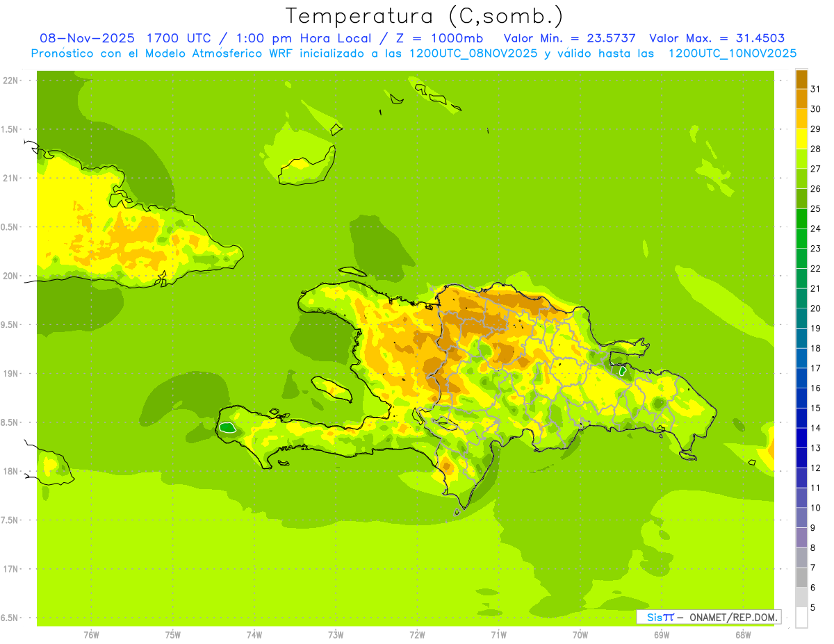Click the '71W' longitude axis label
Image resolution: width=834 pixels, height=644 pixels.
pos(498,634)
